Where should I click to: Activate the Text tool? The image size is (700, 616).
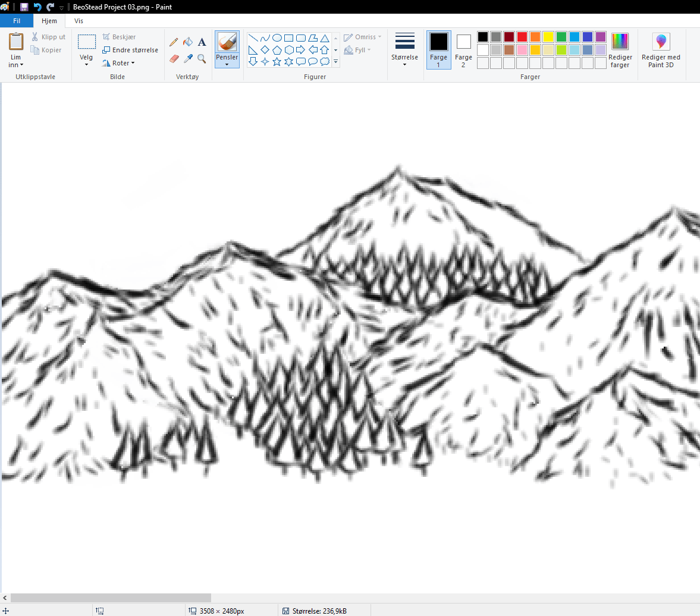click(202, 42)
